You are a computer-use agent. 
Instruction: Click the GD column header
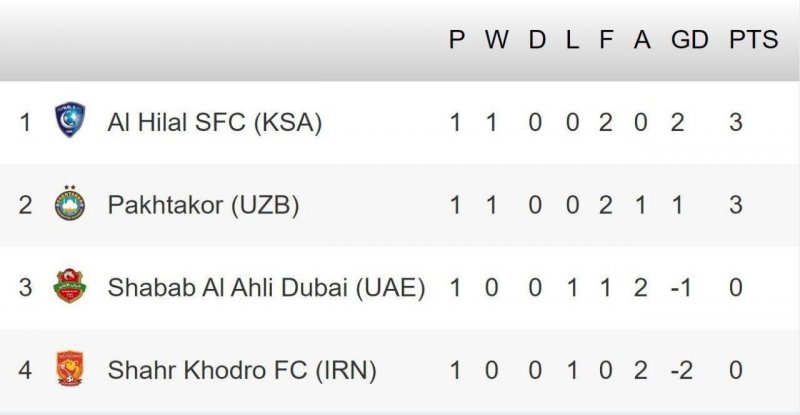point(689,40)
